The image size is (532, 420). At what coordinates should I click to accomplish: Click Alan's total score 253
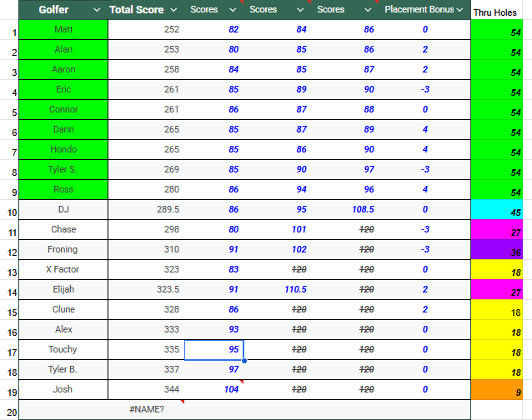[x=146, y=49]
